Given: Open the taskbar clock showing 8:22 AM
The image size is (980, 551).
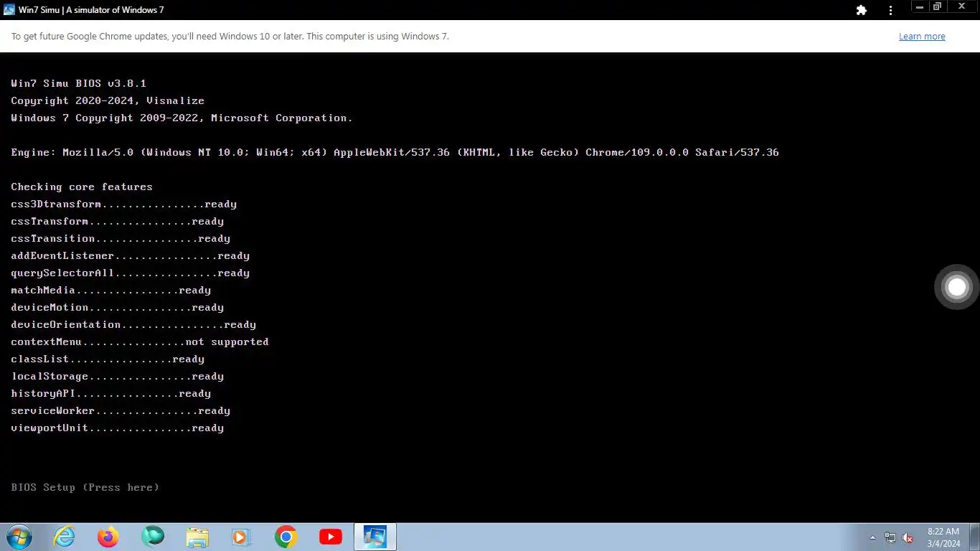Looking at the screenshot, I should [x=943, y=537].
